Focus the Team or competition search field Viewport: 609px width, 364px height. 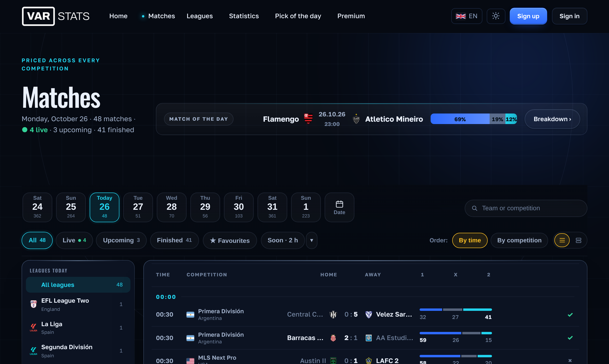click(526, 208)
